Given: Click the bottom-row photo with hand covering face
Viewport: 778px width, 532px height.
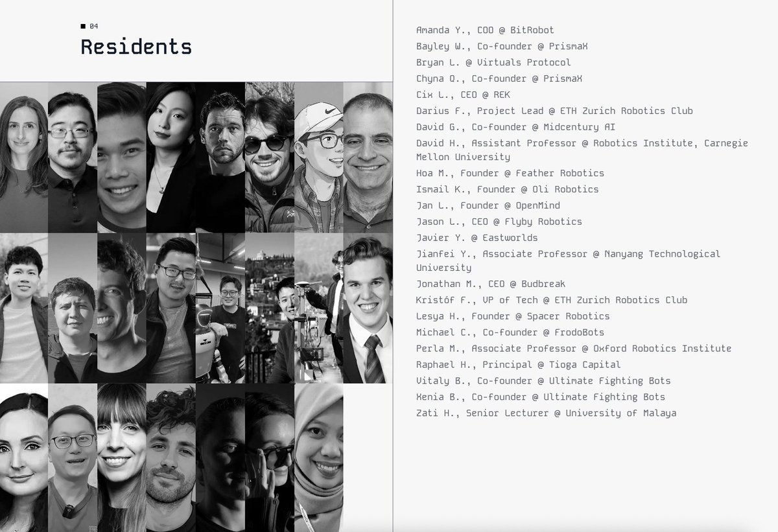Looking at the screenshot, I should pyautogui.click(x=269, y=457).
